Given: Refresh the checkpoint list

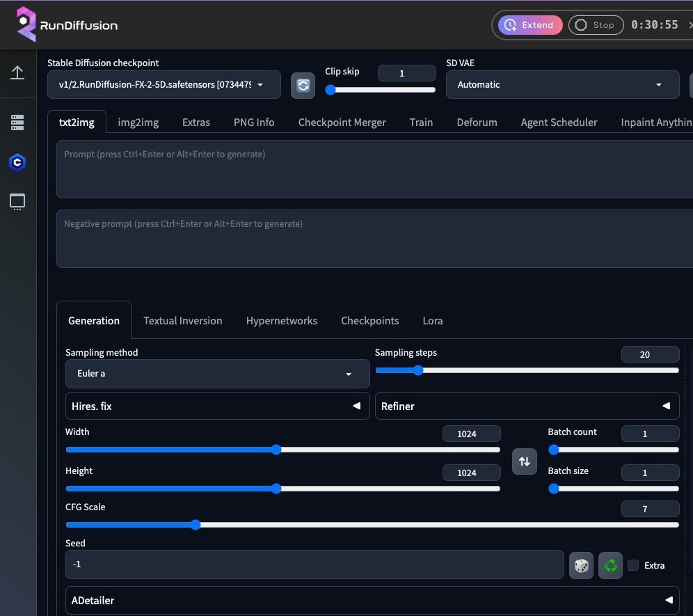Looking at the screenshot, I should tap(303, 85).
